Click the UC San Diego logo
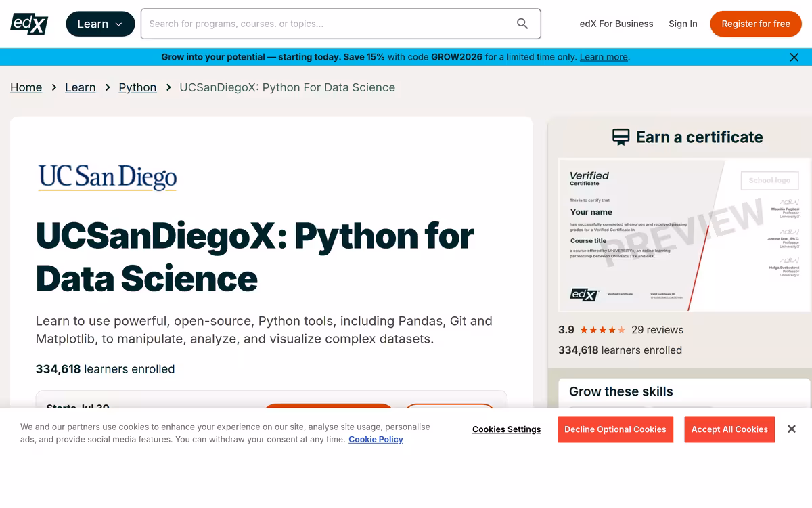Screen dimensions: 812x508 [x=108, y=177]
